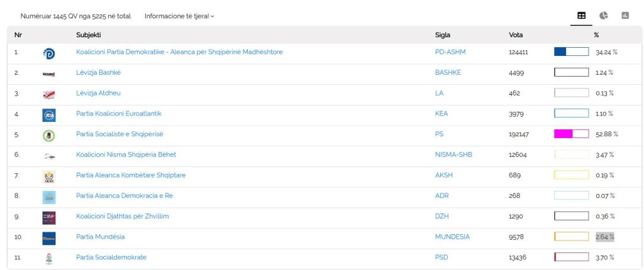The width and height of the screenshot is (644, 270).
Task: Click the NISMA-SHB sigla link
Action: point(453,154)
